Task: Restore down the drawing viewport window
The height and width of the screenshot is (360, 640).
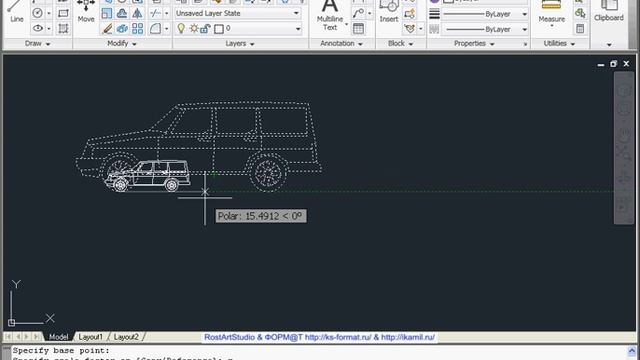Action: tap(613, 64)
